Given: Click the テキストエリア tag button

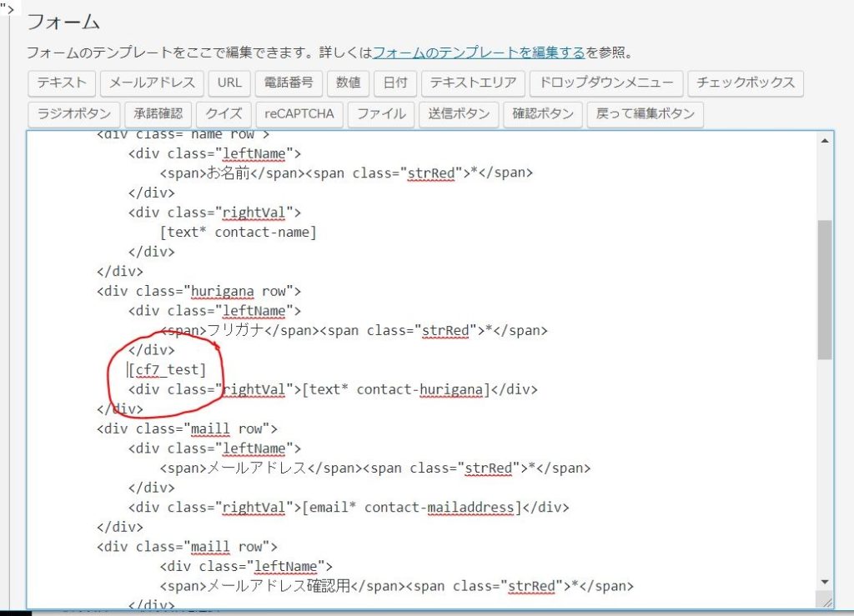Looking at the screenshot, I should tap(474, 83).
